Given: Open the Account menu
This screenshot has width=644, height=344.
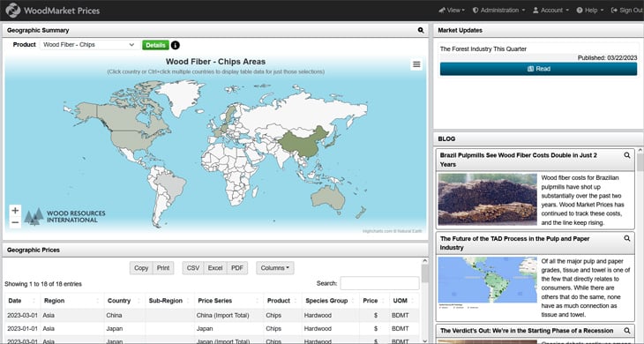Looking at the screenshot, I should (550, 11).
